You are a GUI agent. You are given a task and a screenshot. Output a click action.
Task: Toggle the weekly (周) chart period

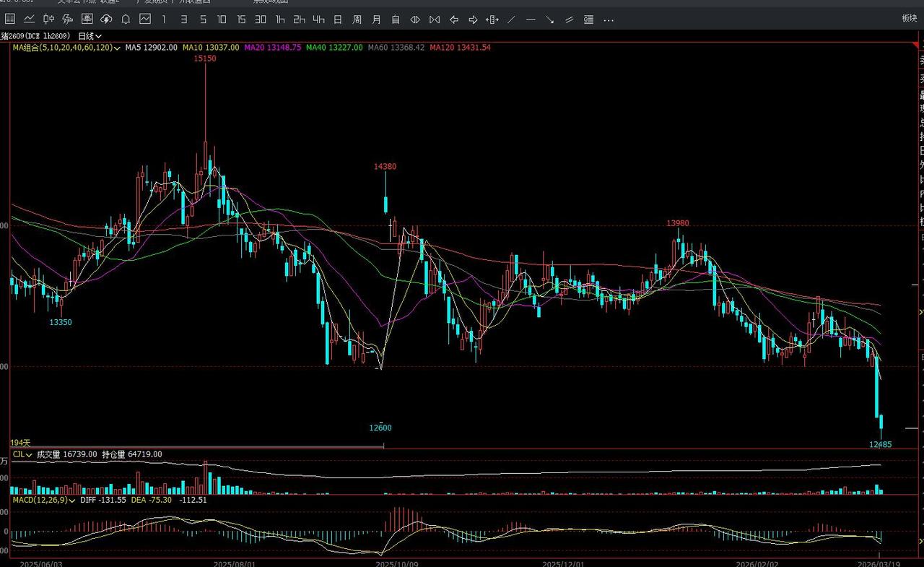pos(357,20)
